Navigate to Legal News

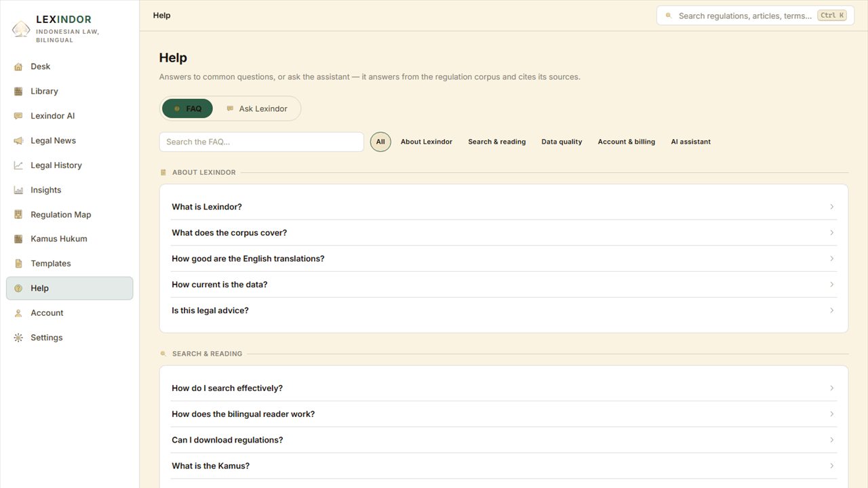(69, 141)
